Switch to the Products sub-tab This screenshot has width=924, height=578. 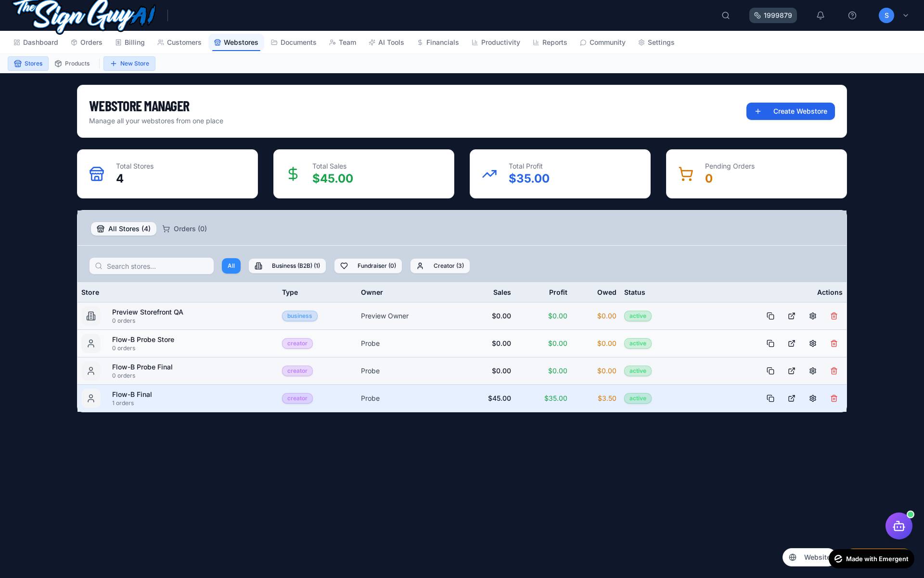pos(72,64)
